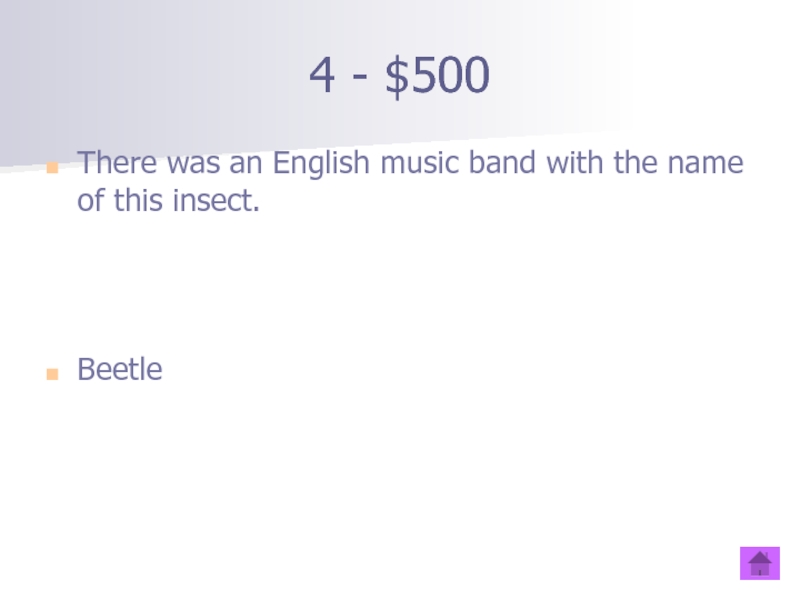The image size is (800, 600).
Task: Click the word "this" in the second line
Action: tap(138, 201)
